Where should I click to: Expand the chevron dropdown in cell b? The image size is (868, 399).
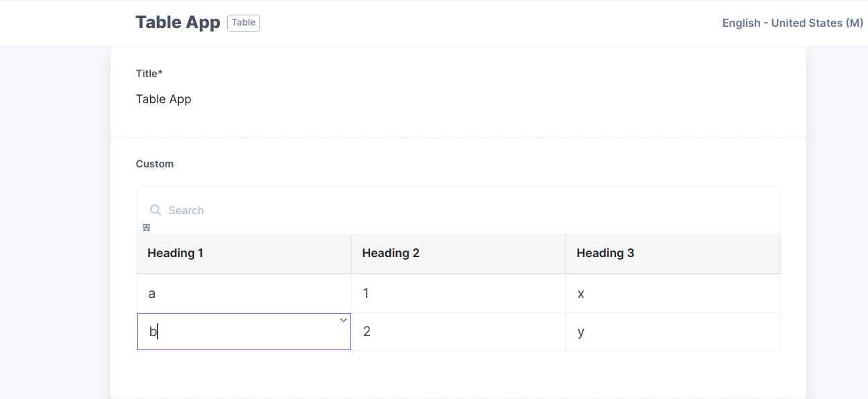pos(343,321)
